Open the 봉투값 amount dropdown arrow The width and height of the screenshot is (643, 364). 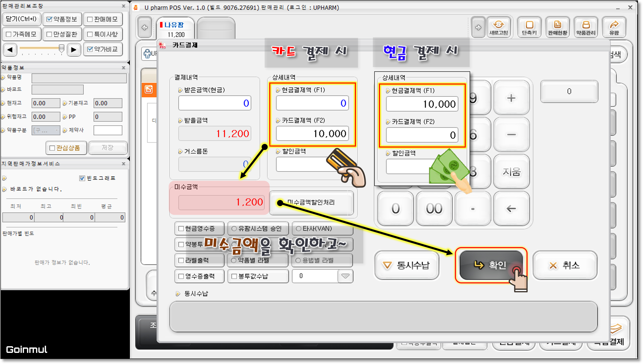pyautogui.click(x=345, y=276)
